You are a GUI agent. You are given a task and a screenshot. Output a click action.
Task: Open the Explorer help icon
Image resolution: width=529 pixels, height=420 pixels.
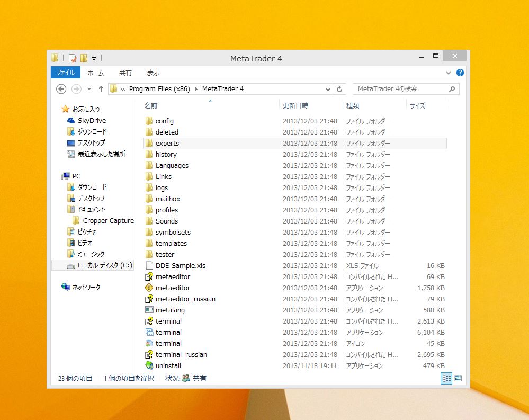(460, 73)
